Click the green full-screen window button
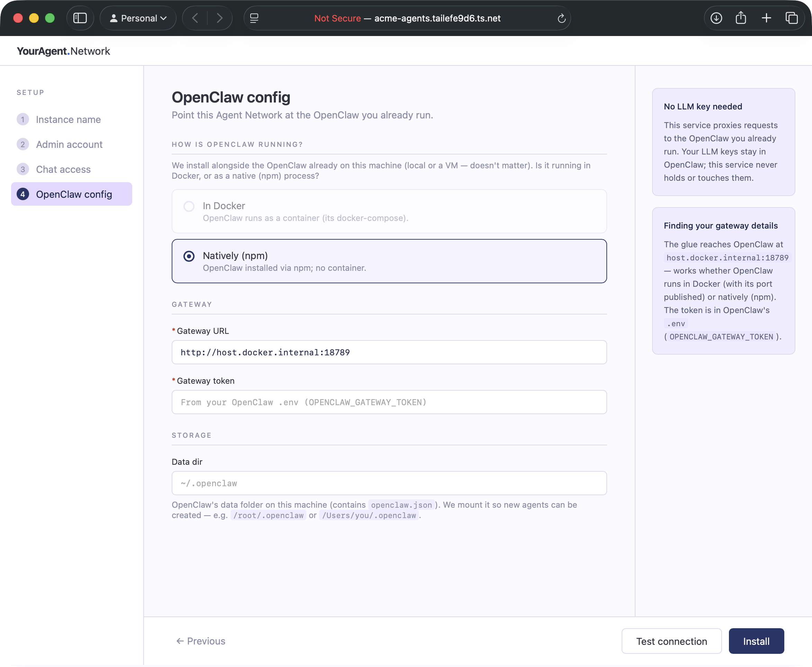812x667 pixels. coord(50,18)
